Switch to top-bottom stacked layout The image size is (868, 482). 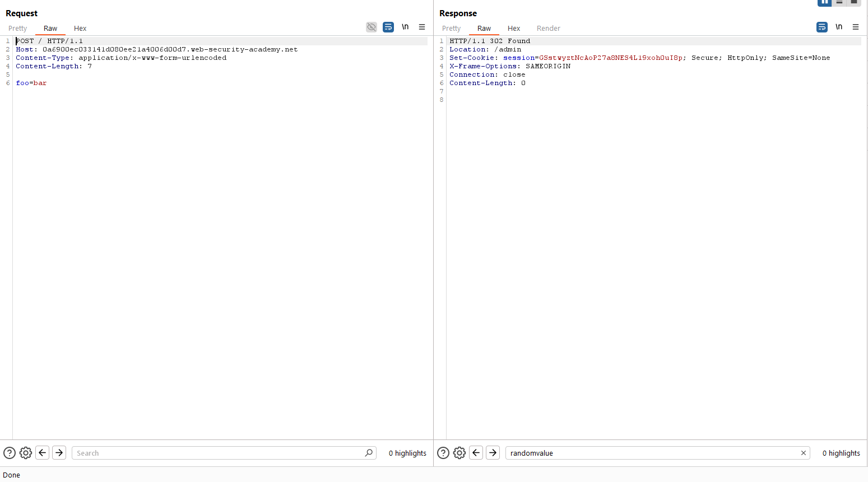839,2
